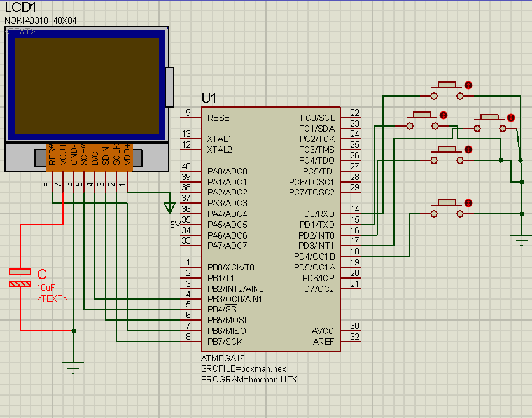Click the XTAL2 pin label
The width and height of the screenshot is (532, 418).
[220, 150]
